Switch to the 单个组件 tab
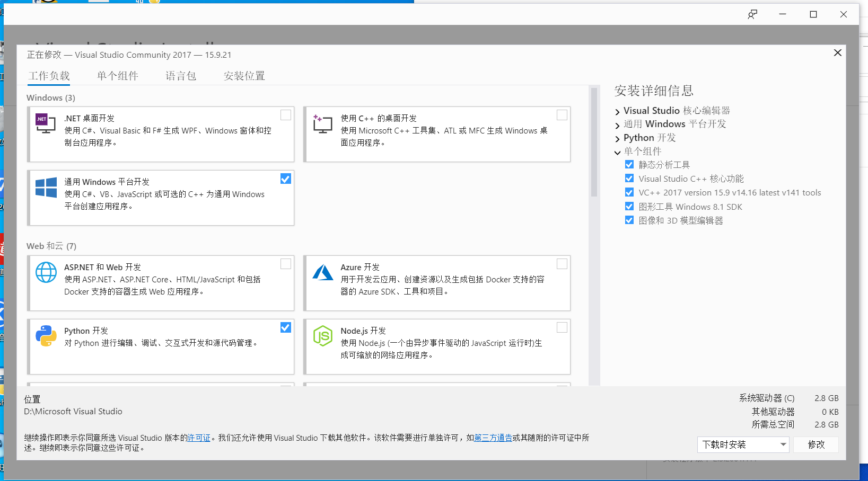 [x=118, y=76]
